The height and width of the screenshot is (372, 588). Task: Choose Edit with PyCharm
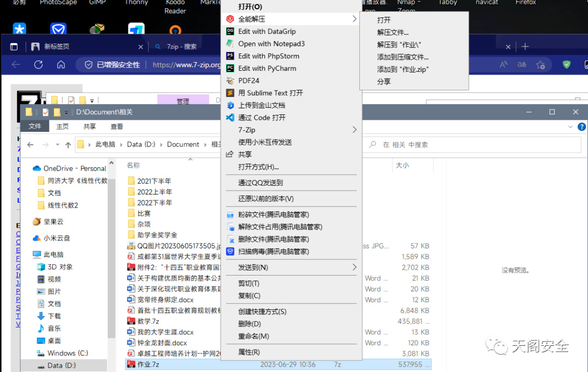click(291, 68)
